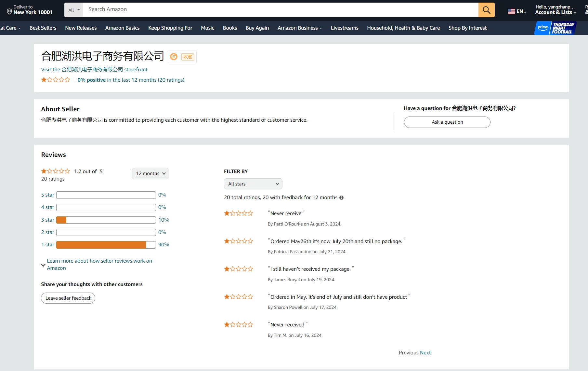Open the All search category dropdown
Image resolution: width=588 pixels, height=371 pixels.
pyautogui.click(x=74, y=10)
